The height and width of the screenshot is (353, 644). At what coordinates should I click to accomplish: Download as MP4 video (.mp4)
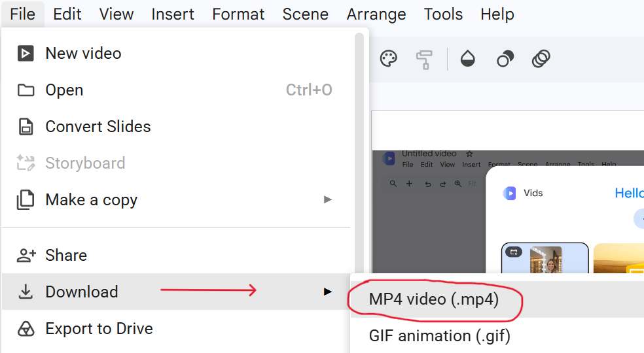(x=497, y=299)
